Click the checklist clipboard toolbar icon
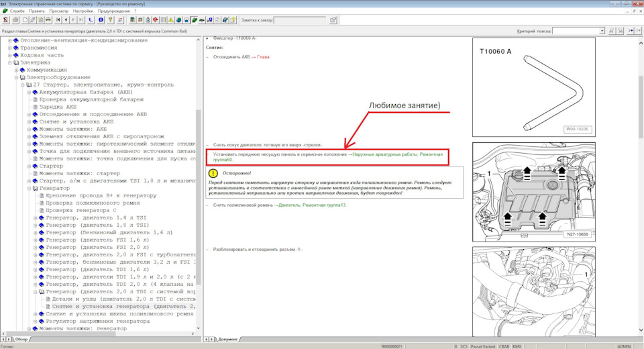Image resolution: width=644 pixels, height=349 pixels. click(x=217, y=19)
